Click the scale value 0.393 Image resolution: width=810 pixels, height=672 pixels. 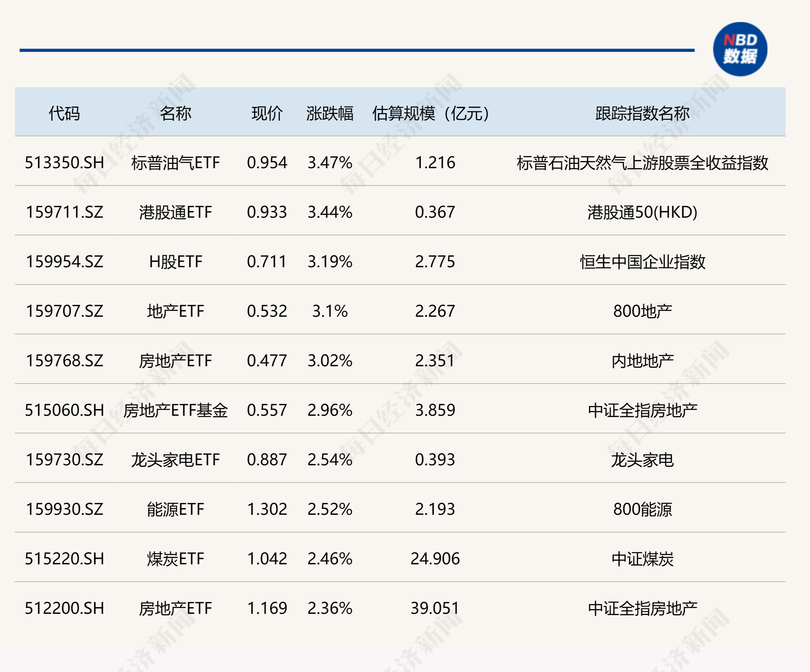(435, 460)
